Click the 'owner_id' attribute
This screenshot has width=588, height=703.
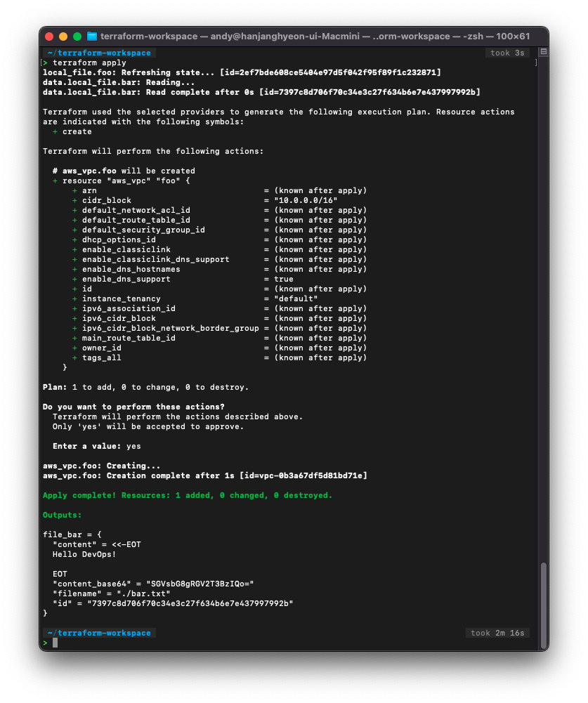[x=102, y=348]
